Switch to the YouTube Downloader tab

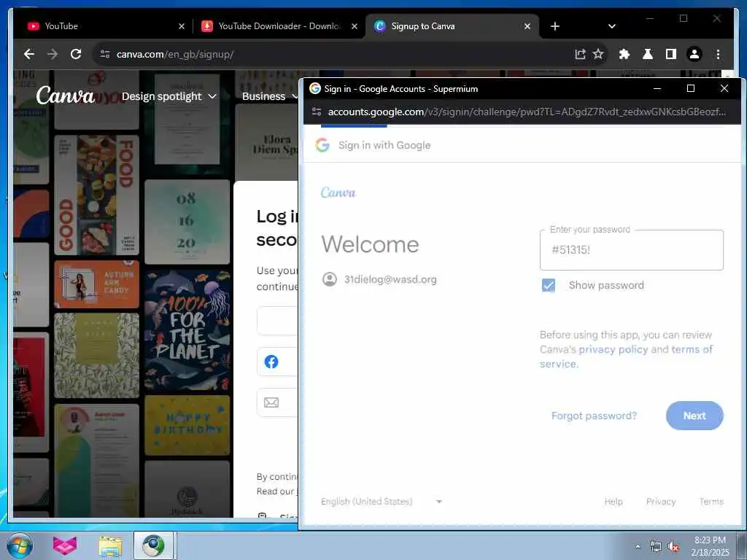coord(279,26)
